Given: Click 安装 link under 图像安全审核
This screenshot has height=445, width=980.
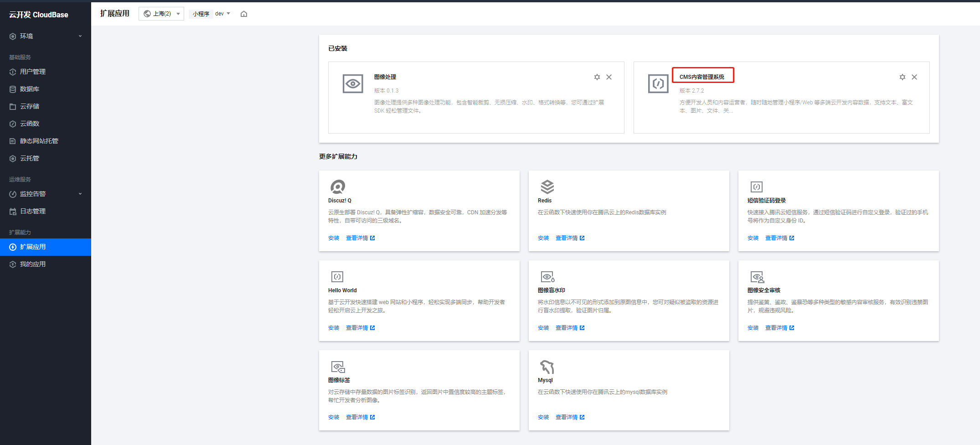Looking at the screenshot, I should tap(753, 328).
